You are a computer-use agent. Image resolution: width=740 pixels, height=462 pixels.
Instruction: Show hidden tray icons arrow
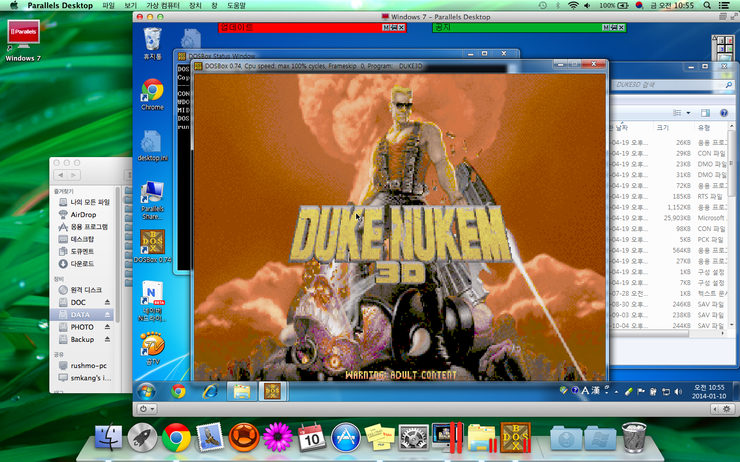coord(616,391)
